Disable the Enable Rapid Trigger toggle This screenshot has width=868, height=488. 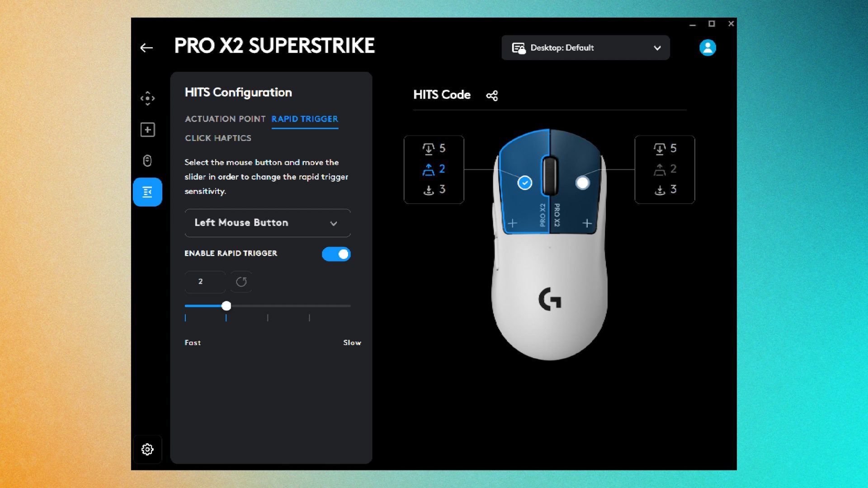[x=336, y=254]
